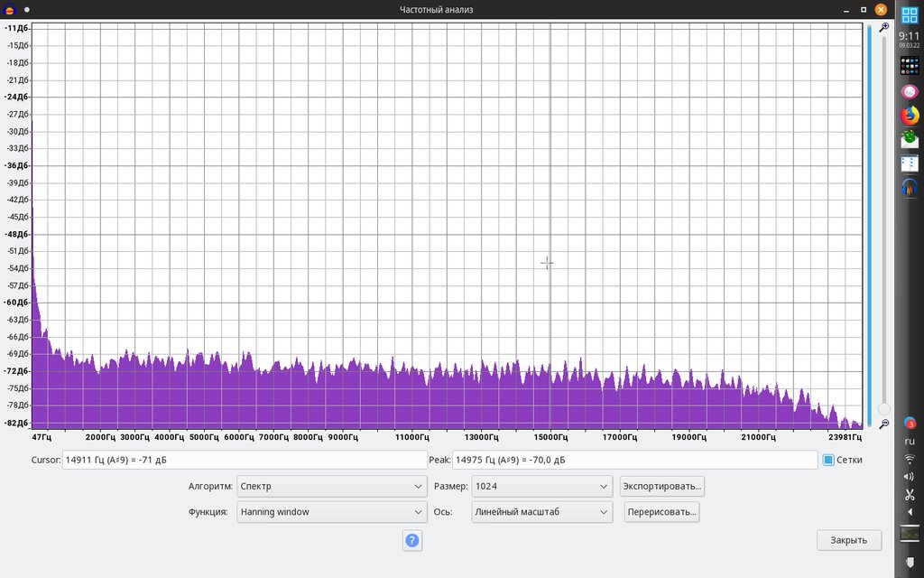Click the -60дБ label on the level axis
The height and width of the screenshot is (578, 924).
(16, 303)
